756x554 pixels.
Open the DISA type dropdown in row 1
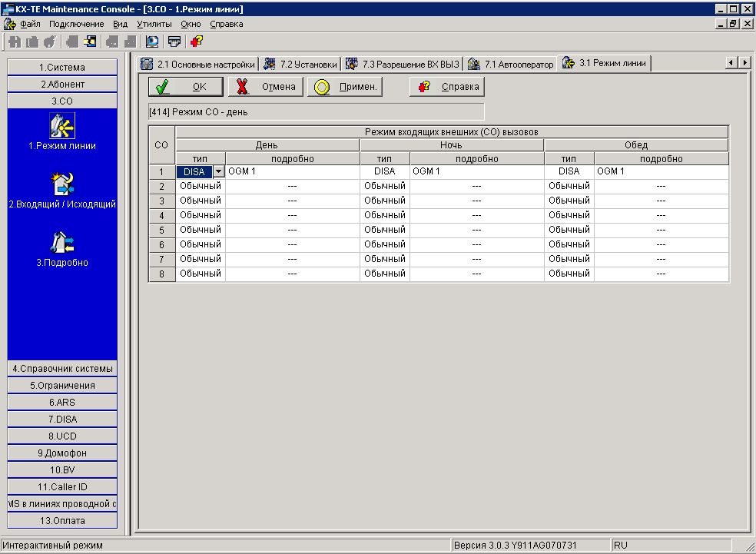218,171
